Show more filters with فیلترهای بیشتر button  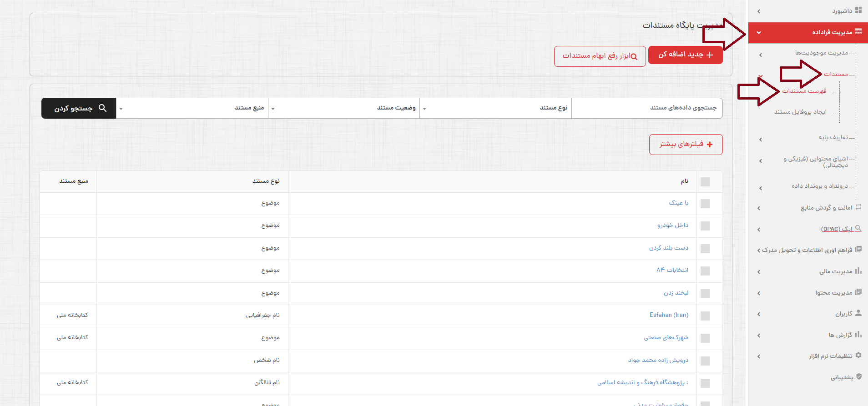click(686, 145)
